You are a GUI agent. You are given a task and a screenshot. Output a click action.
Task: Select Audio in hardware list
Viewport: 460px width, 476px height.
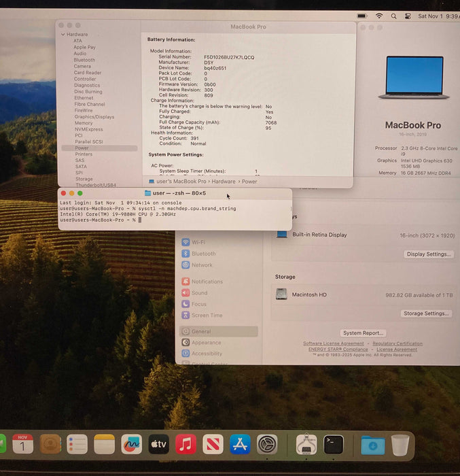pos(80,54)
